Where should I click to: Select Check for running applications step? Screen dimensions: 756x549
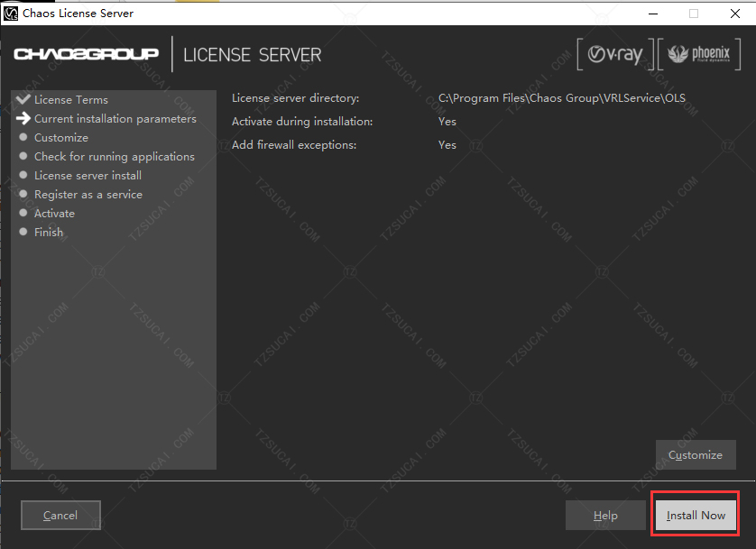coord(115,157)
